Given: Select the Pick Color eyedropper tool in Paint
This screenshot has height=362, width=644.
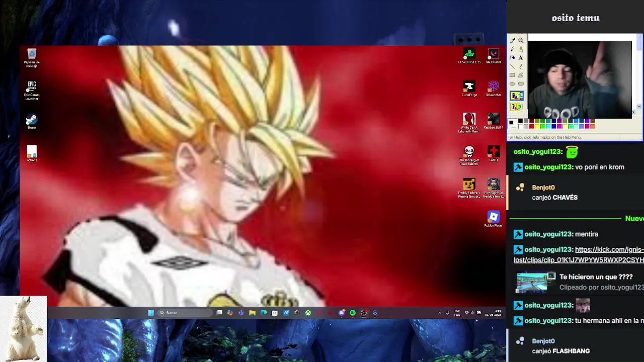Looking at the screenshot, I should pyautogui.click(x=512, y=41).
